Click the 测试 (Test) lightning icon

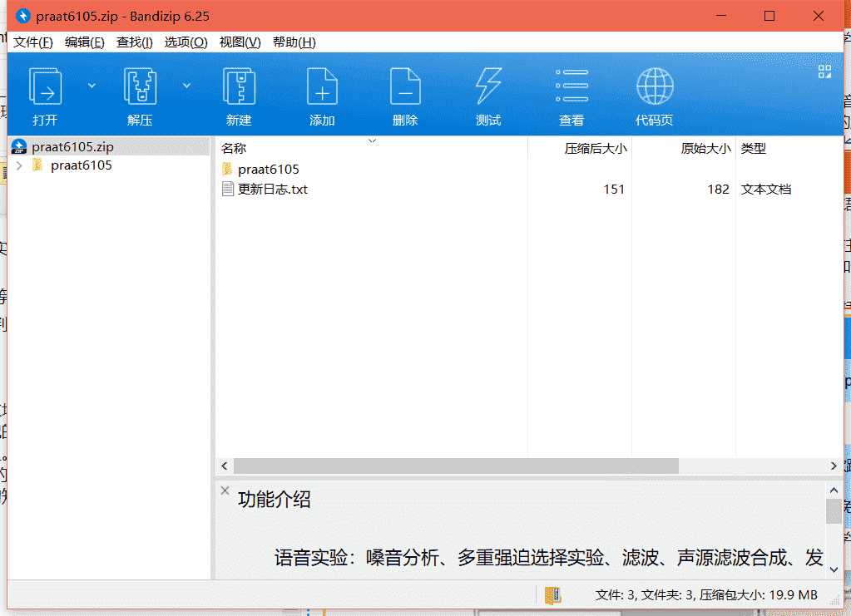[x=488, y=86]
